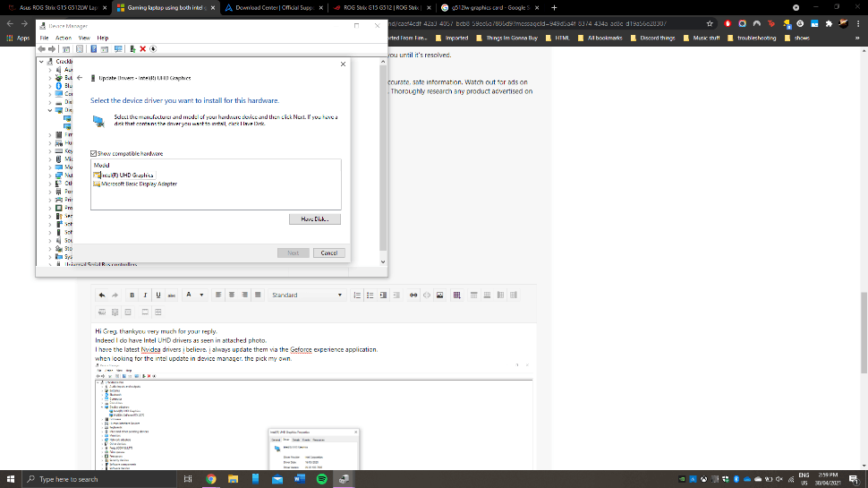Expand the Keyboards tree node
The width and height of the screenshot is (868, 488).
[50, 150]
